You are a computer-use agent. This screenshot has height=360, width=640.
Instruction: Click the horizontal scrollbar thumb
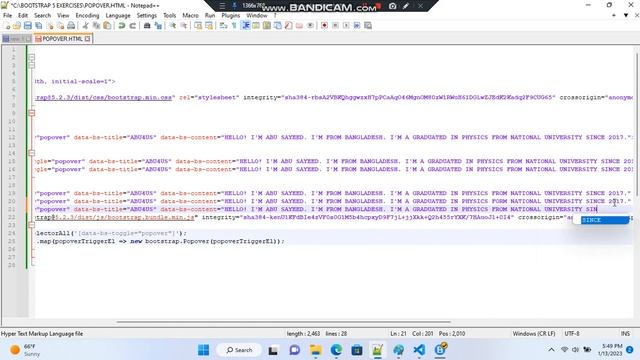pos(284,322)
